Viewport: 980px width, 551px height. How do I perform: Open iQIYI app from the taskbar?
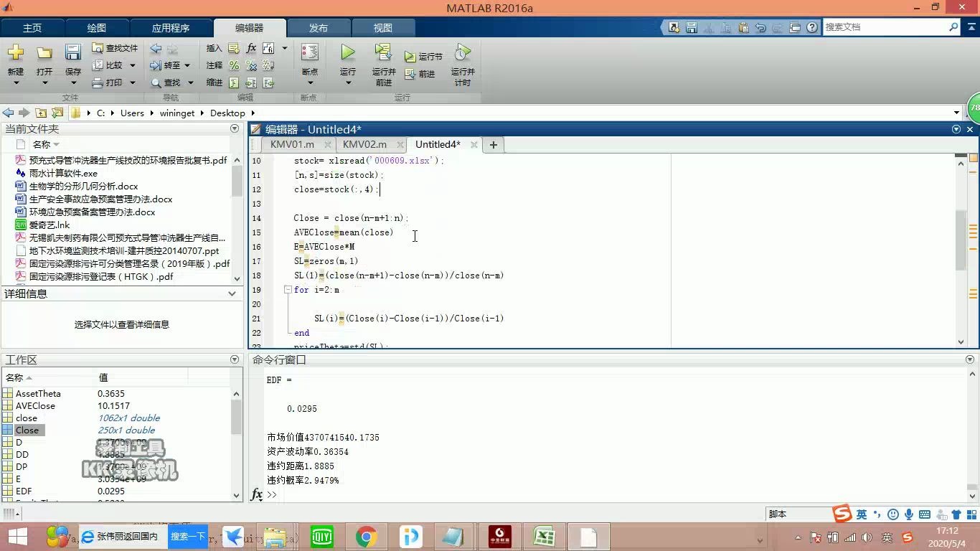pyautogui.click(x=321, y=537)
